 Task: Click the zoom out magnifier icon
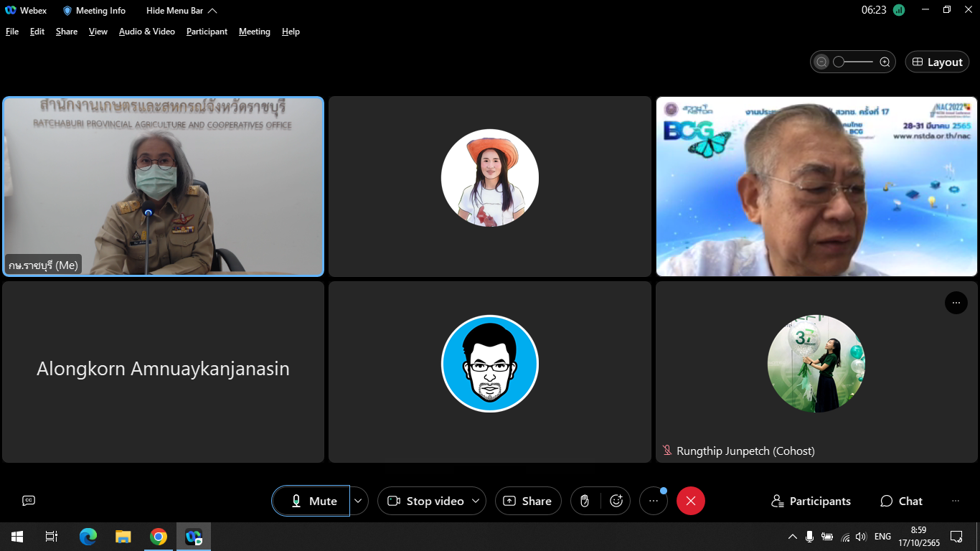(822, 62)
